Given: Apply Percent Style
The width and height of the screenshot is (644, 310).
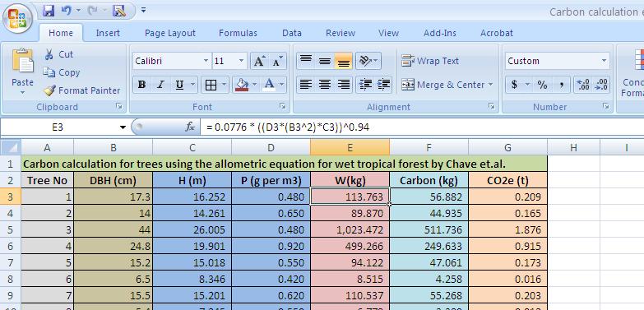Looking at the screenshot, I should 542,85.
